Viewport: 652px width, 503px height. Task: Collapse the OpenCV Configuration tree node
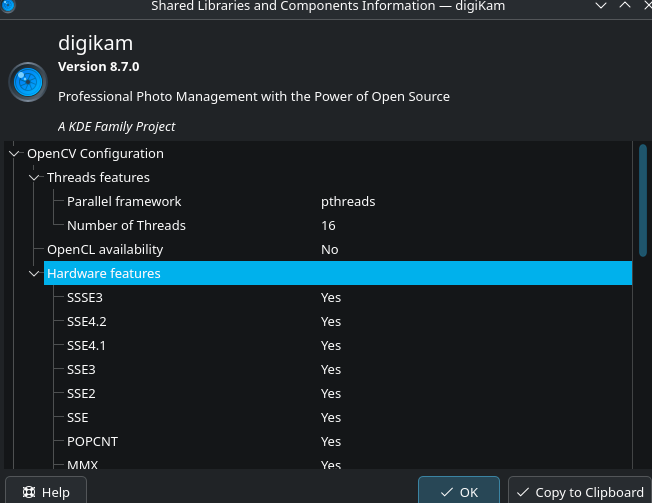tap(14, 154)
